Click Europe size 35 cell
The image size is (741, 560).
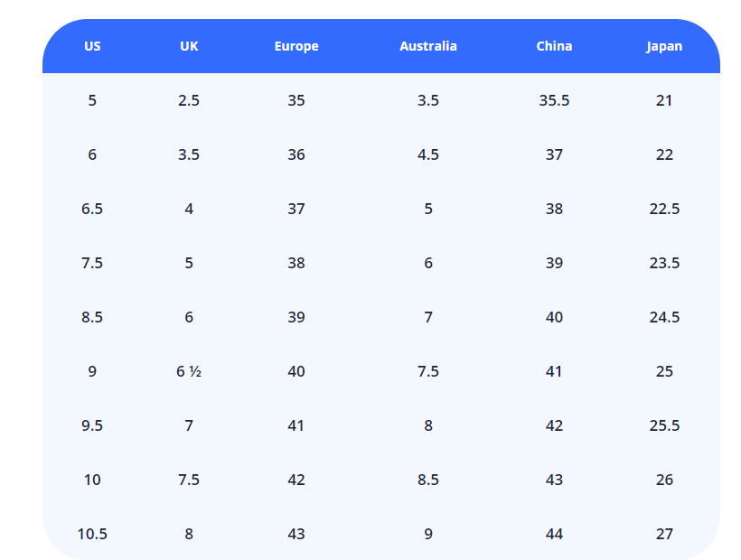296,100
